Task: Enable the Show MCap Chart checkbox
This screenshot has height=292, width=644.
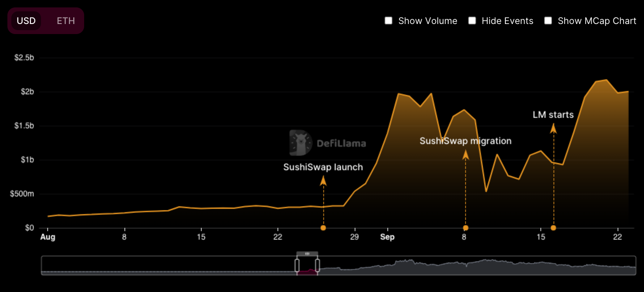Action: tap(548, 21)
